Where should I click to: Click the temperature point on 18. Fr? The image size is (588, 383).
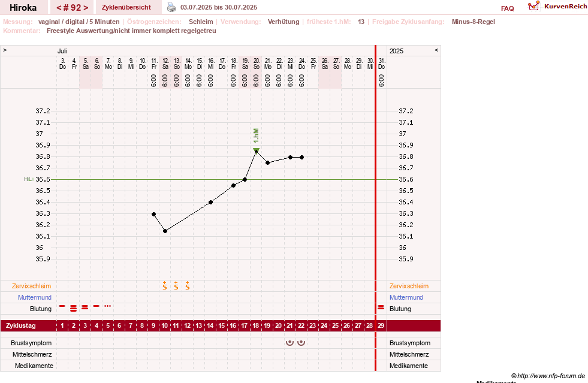click(233, 186)
